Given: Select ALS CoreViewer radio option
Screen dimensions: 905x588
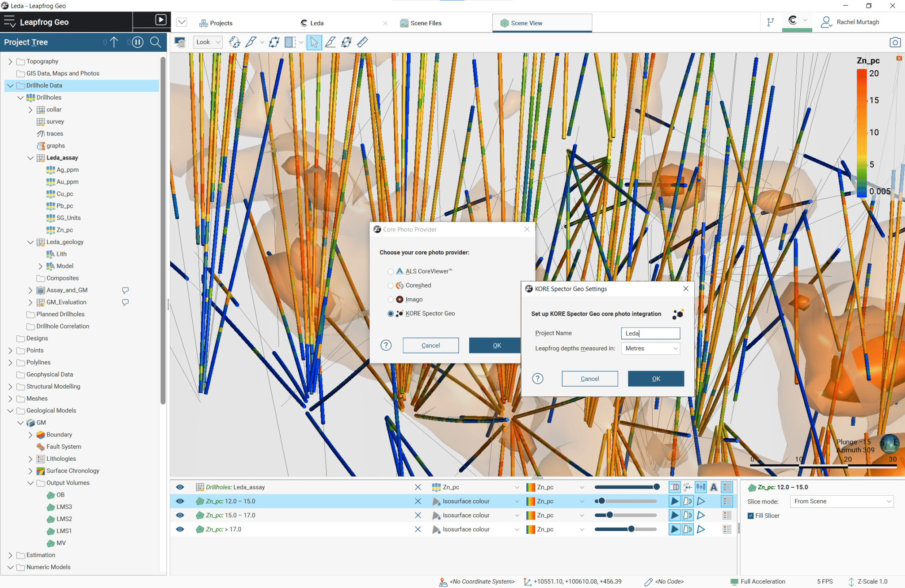Looking at the screenshot, I should click(391, 271).
